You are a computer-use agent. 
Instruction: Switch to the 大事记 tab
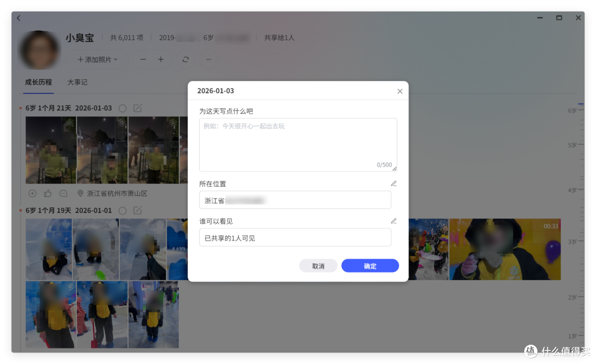[77, 82]
